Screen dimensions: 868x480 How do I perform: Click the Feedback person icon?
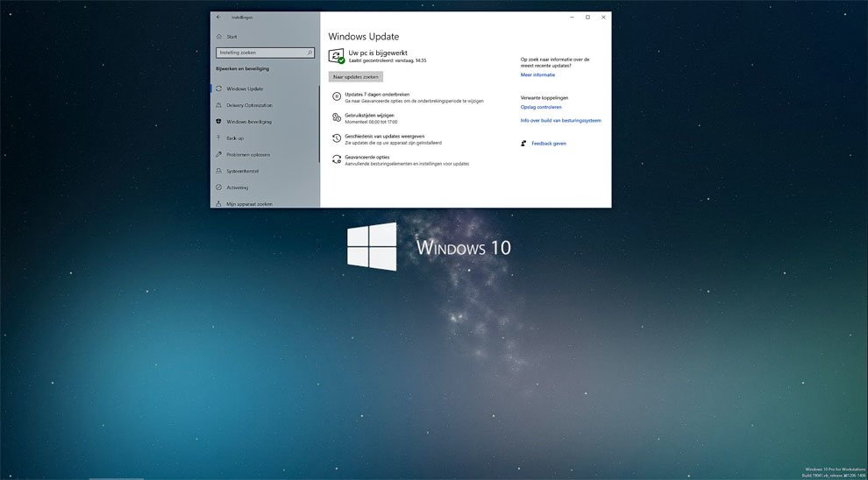[x=523, y=144]
